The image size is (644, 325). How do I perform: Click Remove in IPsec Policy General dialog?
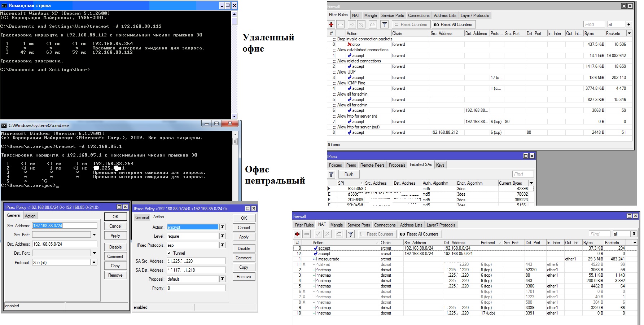115,275
